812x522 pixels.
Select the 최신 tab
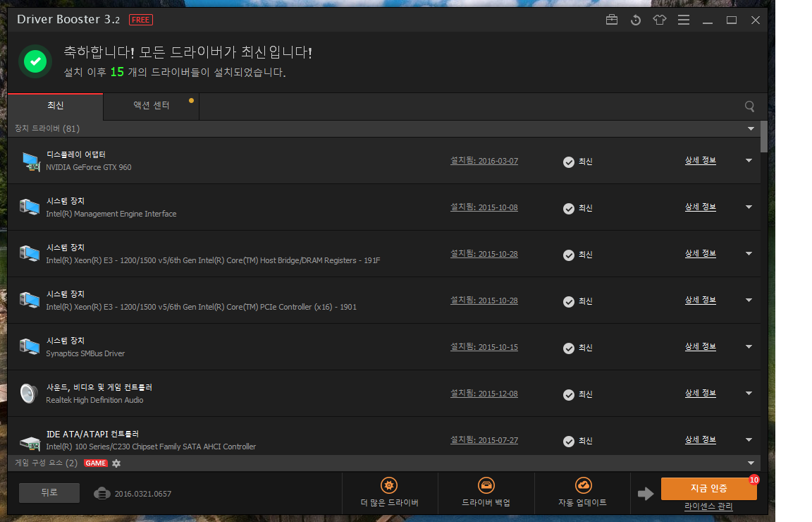(56, 106)
